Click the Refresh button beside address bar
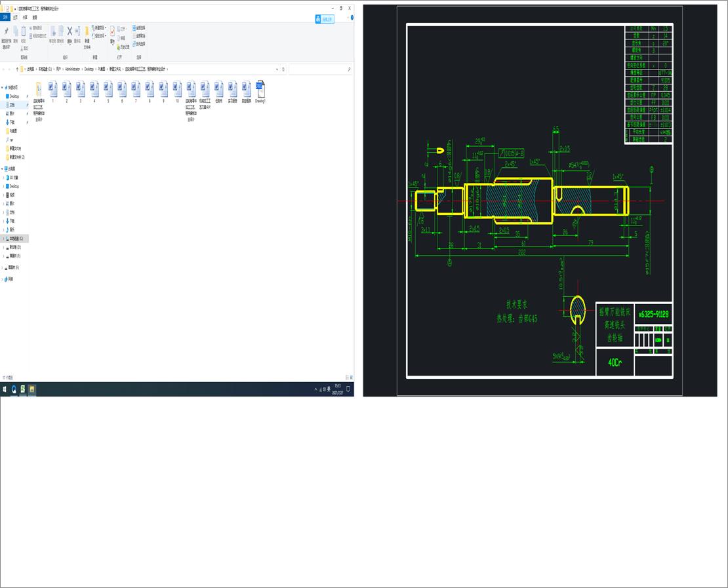This screenshot has height=588, width=728. point(283,69)
